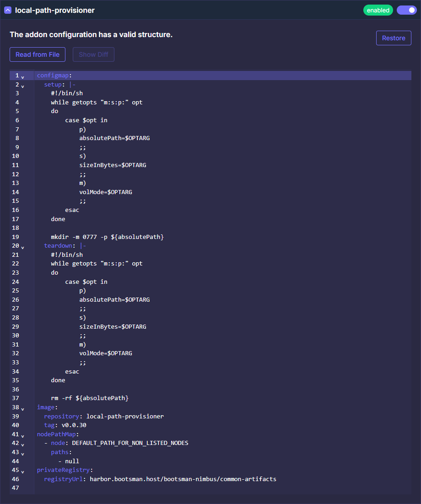Fold the setup block at line 2
The width and height of the screenshot is (421, 504).
[23, 86]
